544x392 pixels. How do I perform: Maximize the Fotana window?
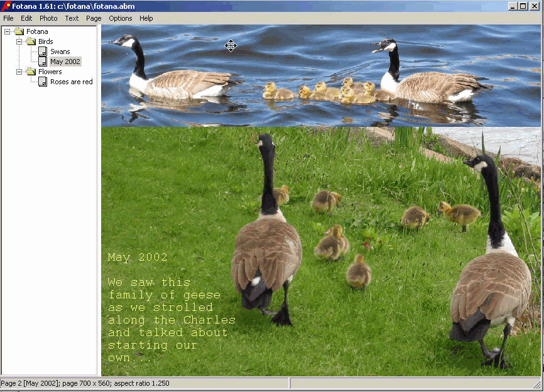[523, 6]
